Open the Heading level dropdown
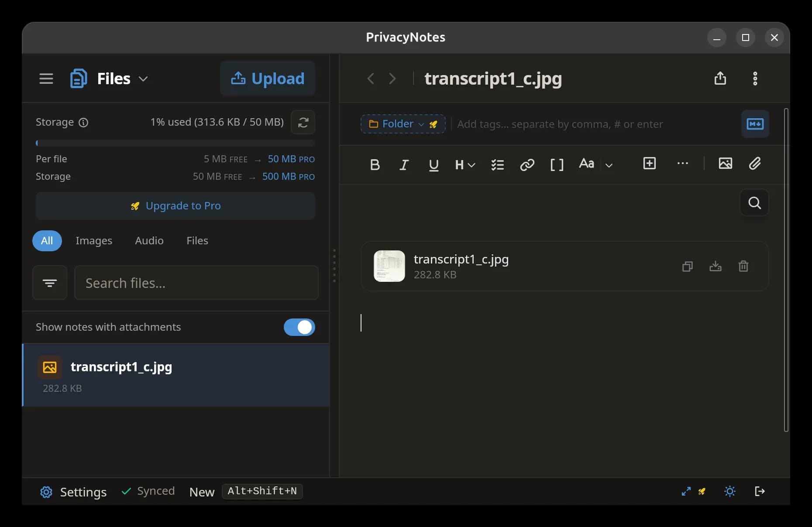 click(x=465, y=165)
